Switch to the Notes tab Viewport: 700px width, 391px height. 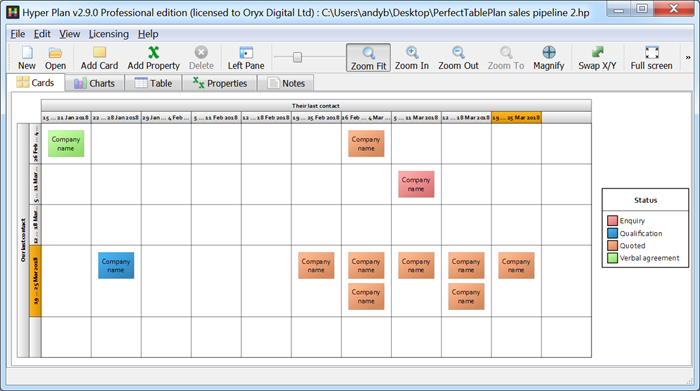coord(286,83)
